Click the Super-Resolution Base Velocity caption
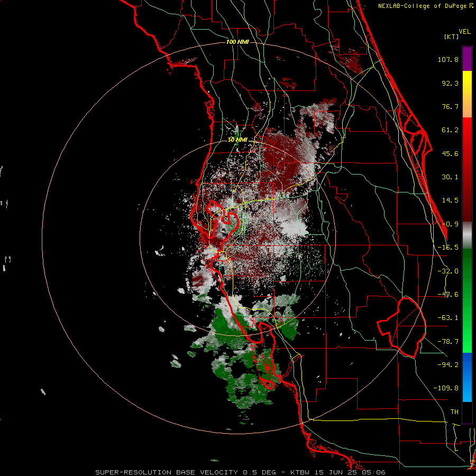 click(241, 472)
